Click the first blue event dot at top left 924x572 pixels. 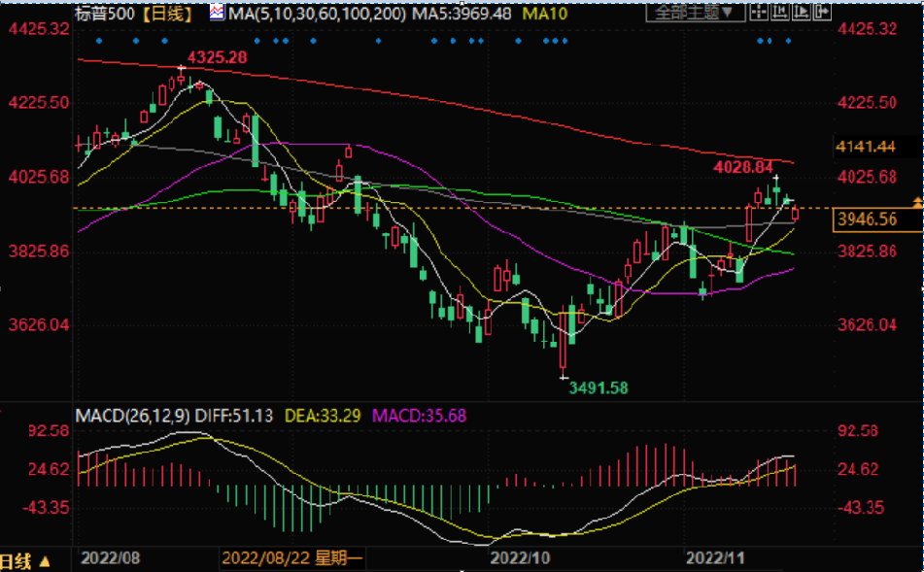click(x=97, y=41)
